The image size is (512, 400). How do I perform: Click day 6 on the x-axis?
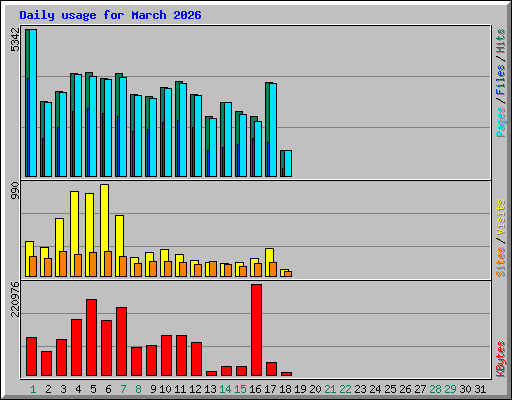pyautogui.click(x=108, y=389)
